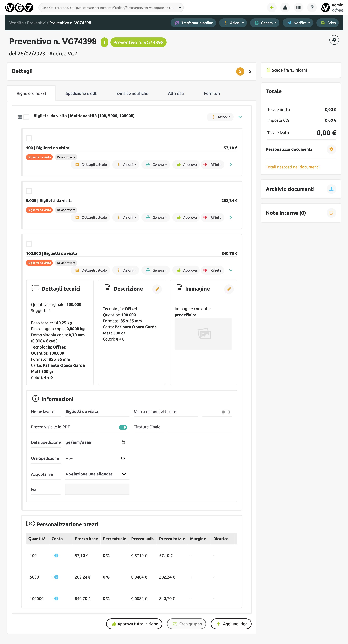Open the Fornitori tab

[x=212, y=94]
